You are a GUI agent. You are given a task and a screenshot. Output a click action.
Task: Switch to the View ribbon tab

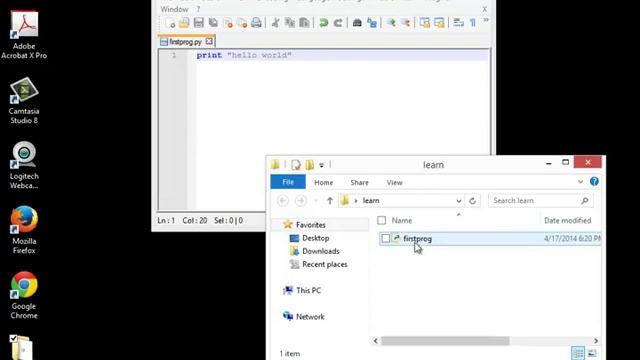click(394, 182)
